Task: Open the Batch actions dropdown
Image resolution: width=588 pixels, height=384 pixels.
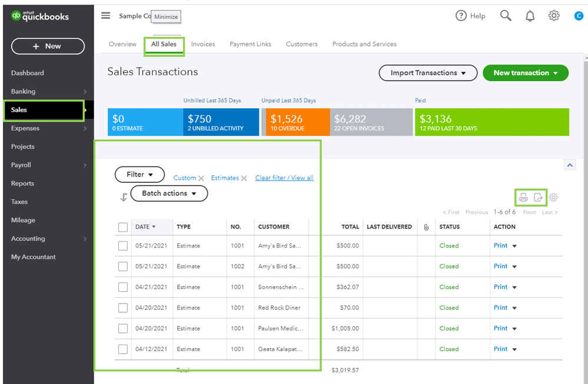Action: [x=169, y=193]
